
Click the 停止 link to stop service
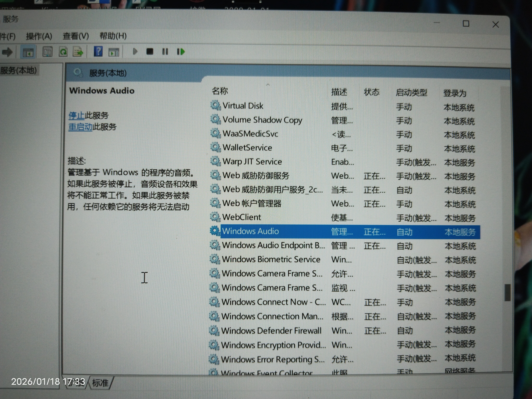point(76,116)
